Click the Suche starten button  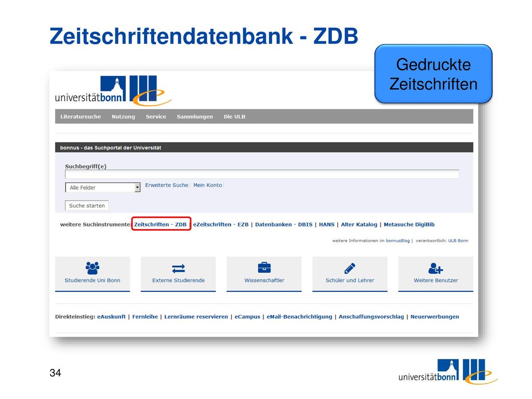pos(87,206)
